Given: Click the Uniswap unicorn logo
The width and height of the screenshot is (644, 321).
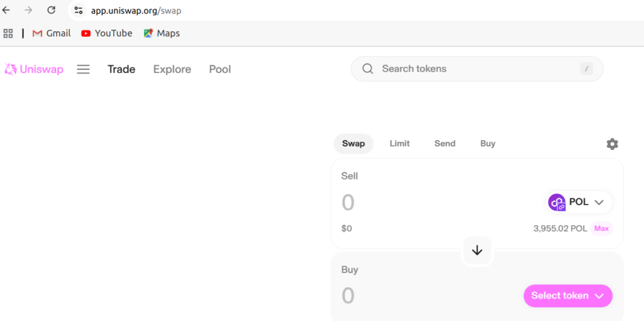Looking at the screenshot, I should coord(11,69).
